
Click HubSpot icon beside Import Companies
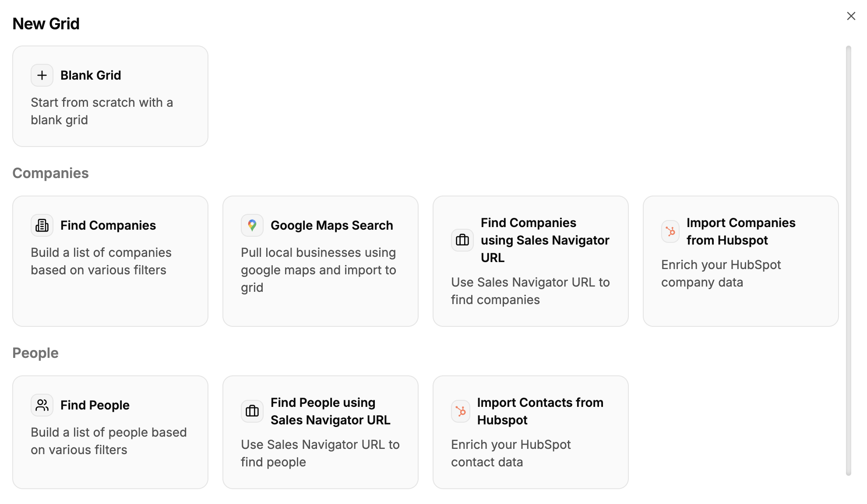click(670, 231)
